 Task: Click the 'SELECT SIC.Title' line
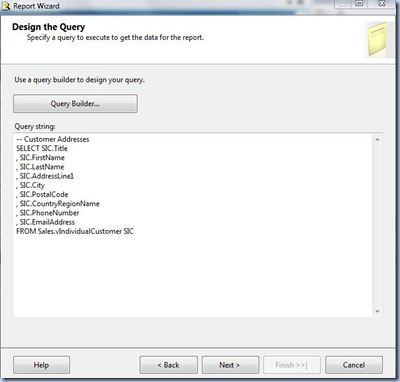pyautogui.click(x=42, y=148)
